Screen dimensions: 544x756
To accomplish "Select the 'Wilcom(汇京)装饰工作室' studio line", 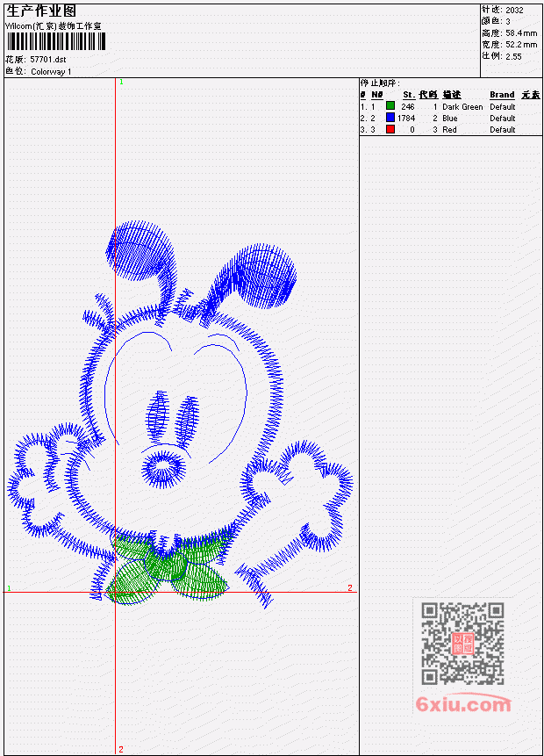I will tap(54, 26).
